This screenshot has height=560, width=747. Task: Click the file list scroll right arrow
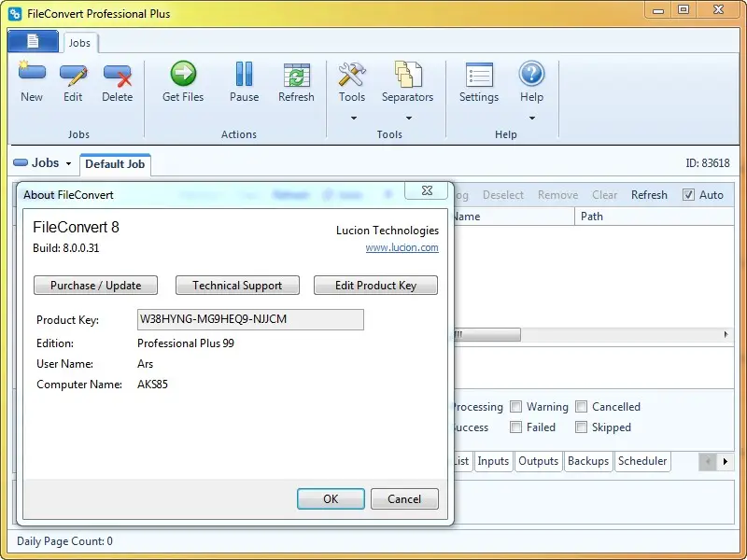point(726,334)
